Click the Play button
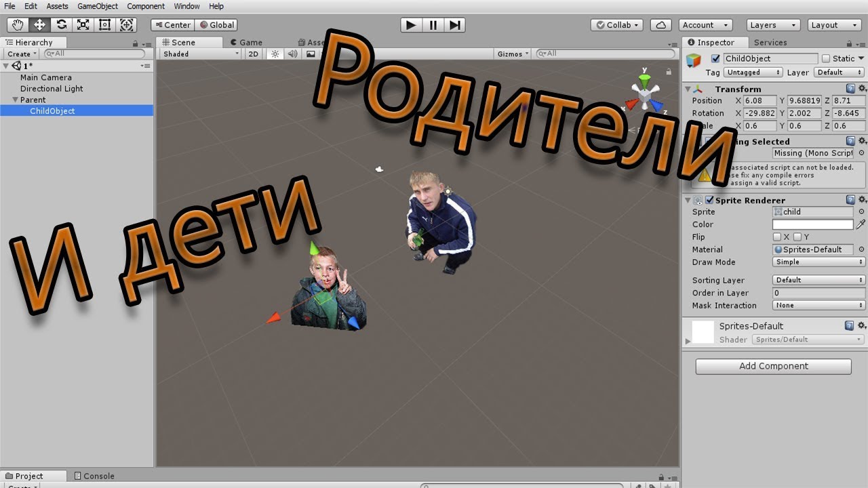868x488 pixels. pos(411,25)
